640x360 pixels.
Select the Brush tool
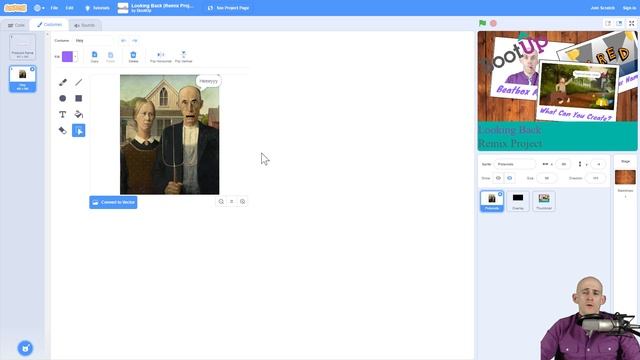point(62,82)
